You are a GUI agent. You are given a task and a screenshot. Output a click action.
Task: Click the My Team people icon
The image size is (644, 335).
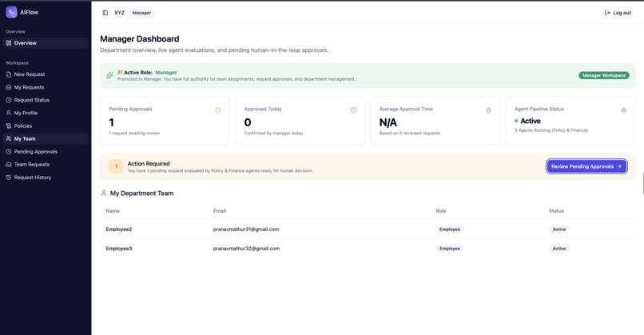click(9, 138)
